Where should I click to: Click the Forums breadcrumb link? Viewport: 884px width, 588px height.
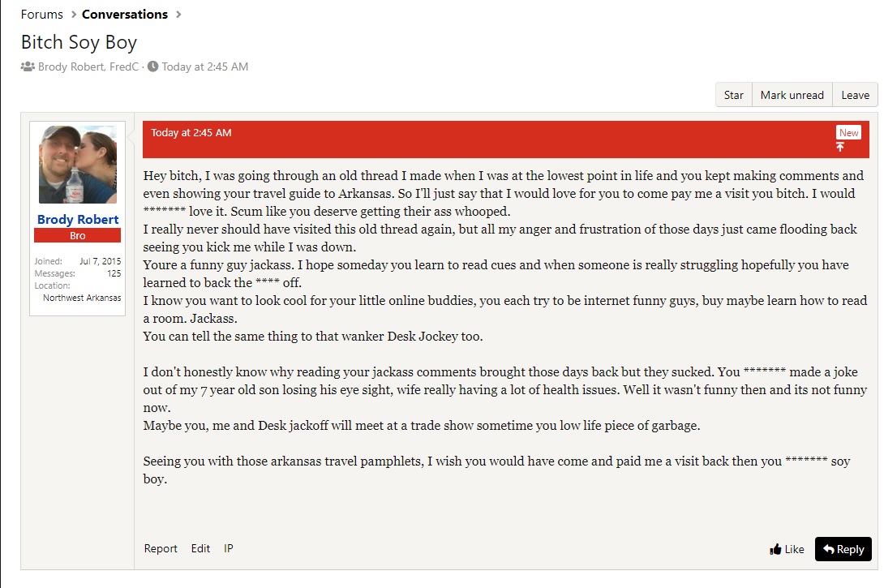pyautogui.click(x=41, y=14)
